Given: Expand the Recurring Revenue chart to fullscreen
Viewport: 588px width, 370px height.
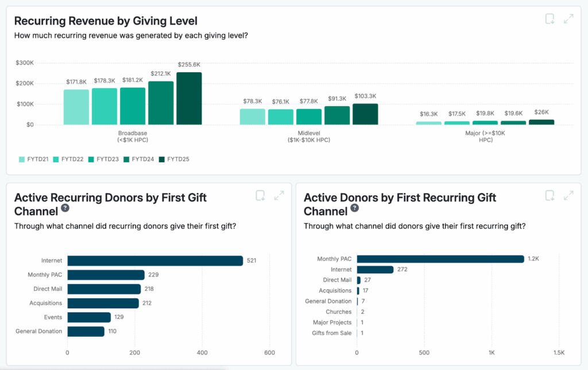Looking at the screenshot, I should coord(568,18).
